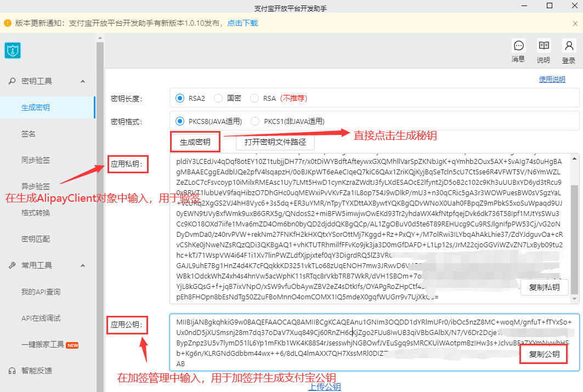This screenshot has height=392, width=583.
Task: Click the 应用私钥: label
Action: click(126, 164)
